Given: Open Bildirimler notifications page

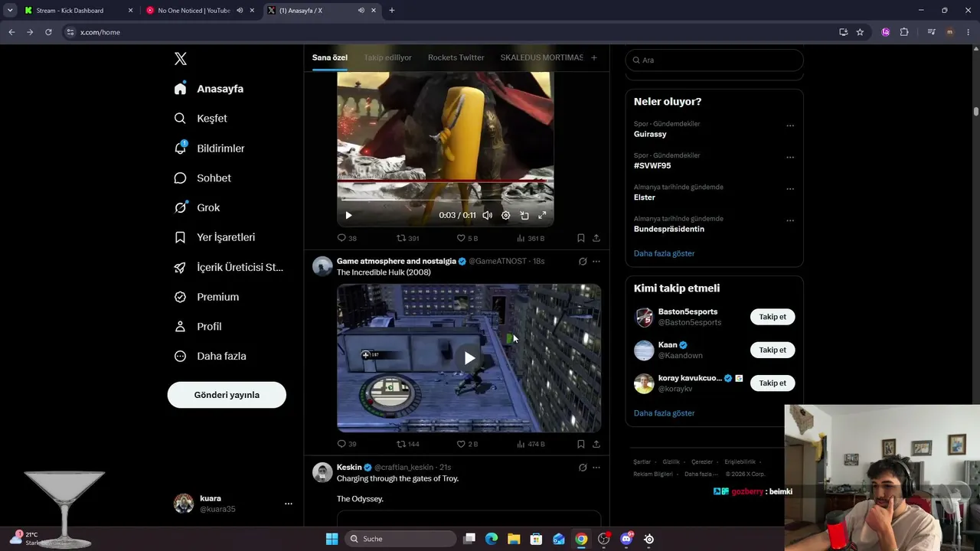Looking at the screenshot, I should [x=209, y=148].
